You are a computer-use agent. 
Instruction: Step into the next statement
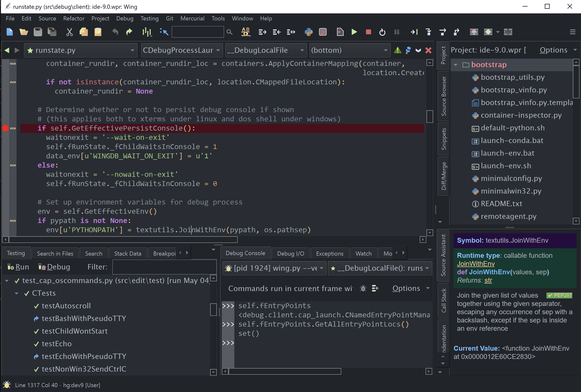click(x=429, y=32)
